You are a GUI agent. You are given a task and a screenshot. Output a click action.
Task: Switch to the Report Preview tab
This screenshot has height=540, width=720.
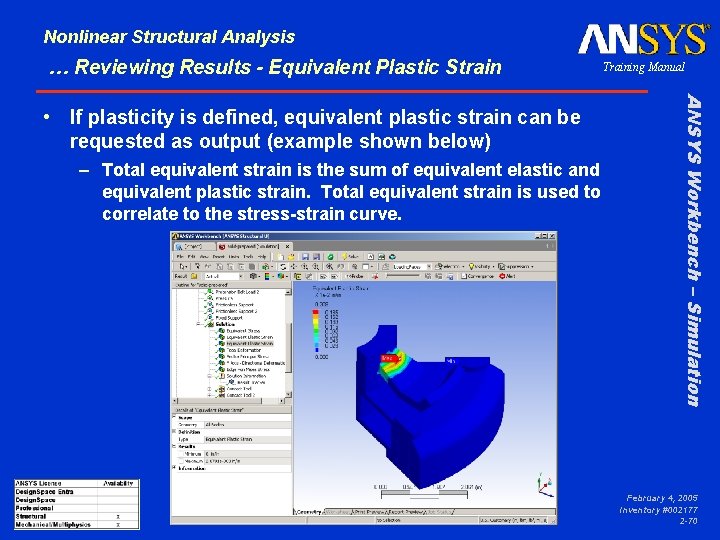click(407, 512)
